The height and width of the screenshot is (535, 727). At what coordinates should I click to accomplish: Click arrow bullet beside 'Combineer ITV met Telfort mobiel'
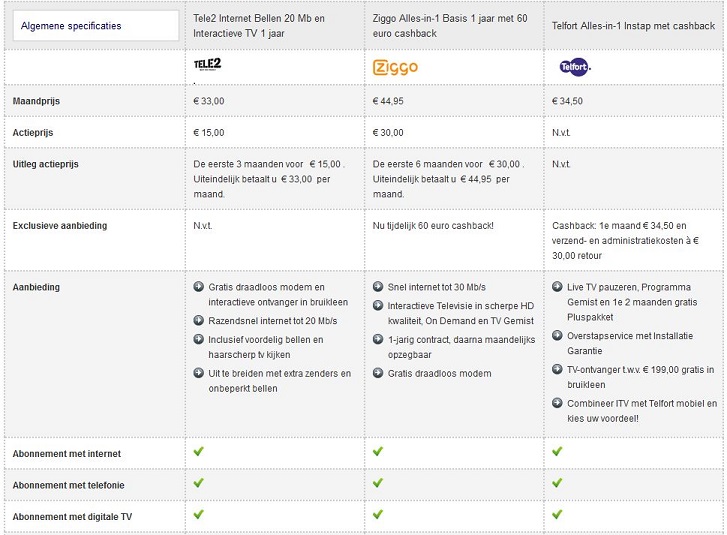(557, 403)
